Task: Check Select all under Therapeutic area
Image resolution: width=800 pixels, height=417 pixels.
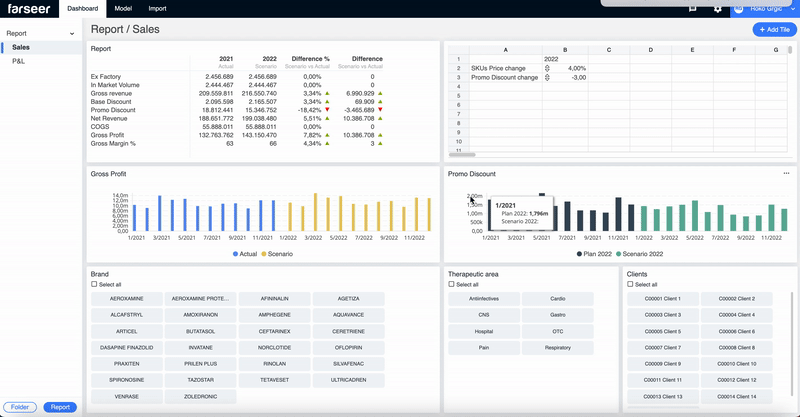Action: (x=451, y=284)
